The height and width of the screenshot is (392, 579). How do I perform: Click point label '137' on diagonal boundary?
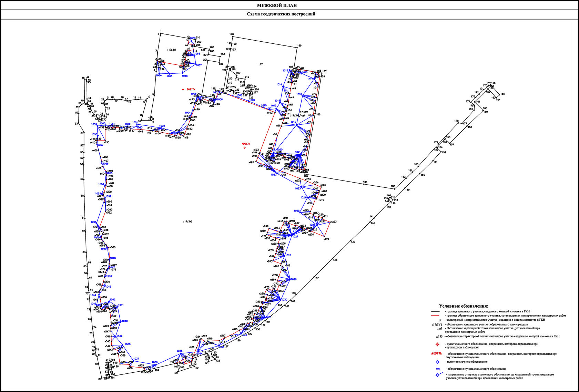pyautogui.click(x=317, y=278)
